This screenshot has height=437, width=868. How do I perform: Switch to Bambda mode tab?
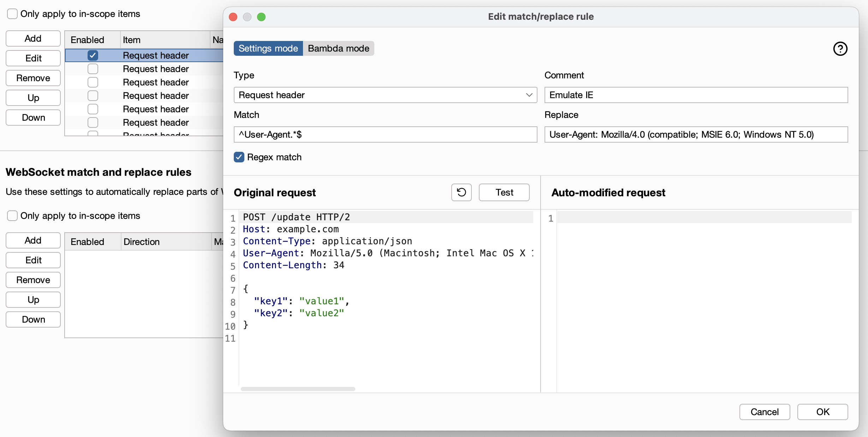tap(338, 48)
